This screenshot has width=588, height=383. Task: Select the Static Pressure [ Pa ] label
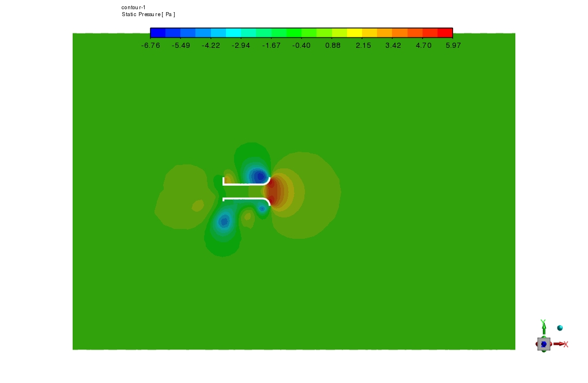click(148, 14)
